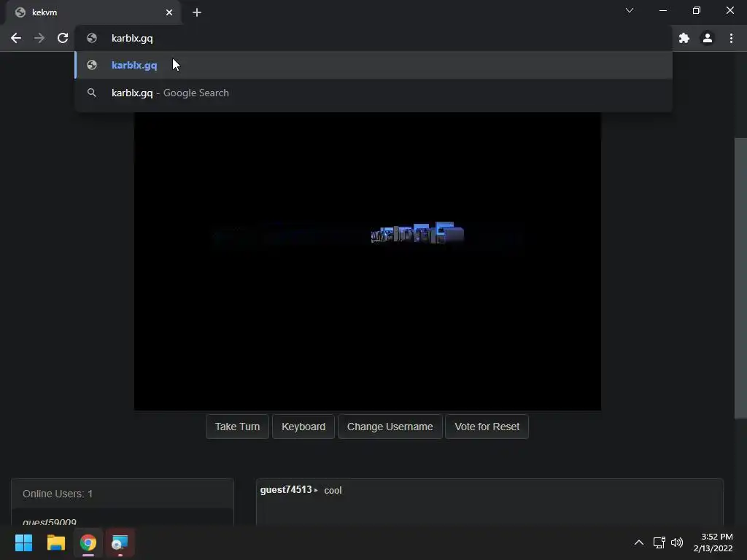Click the remote desktop taskbar icon
This screenshot has height=560, width=747.
[120, 542]
